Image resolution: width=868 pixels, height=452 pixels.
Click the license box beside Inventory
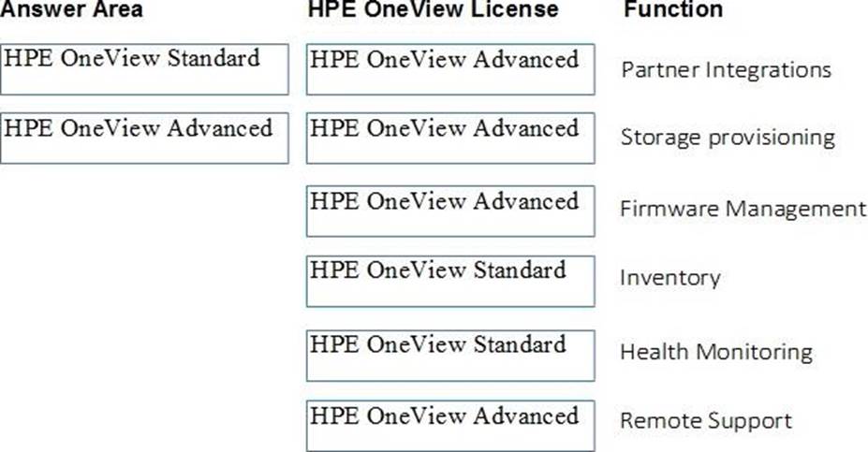(x=449, y=281)
